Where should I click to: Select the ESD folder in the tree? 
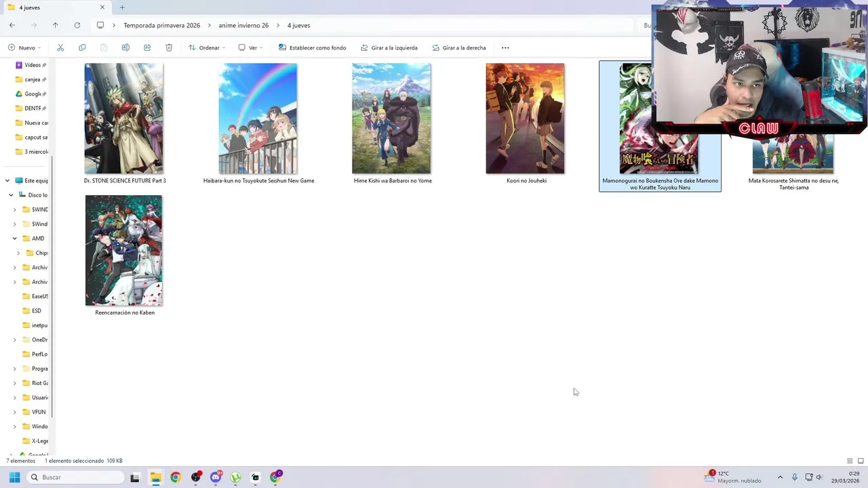pyautogui.click(x=35, y=310)
